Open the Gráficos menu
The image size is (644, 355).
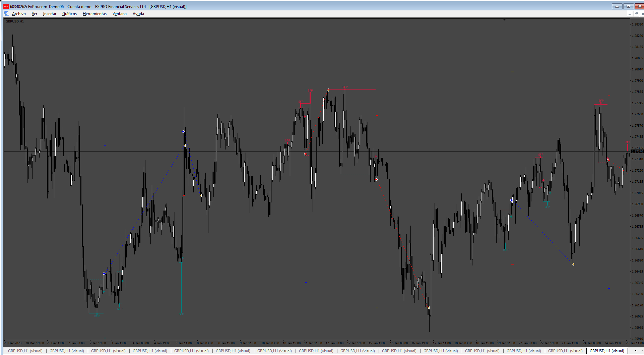tap(69, 14)
